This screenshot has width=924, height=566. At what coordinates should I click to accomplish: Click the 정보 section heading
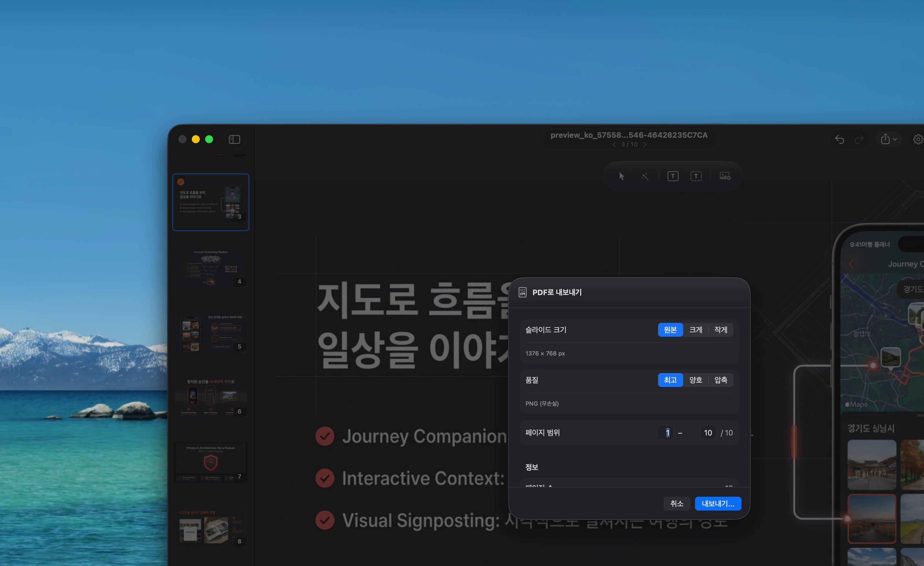click(532, 467)
